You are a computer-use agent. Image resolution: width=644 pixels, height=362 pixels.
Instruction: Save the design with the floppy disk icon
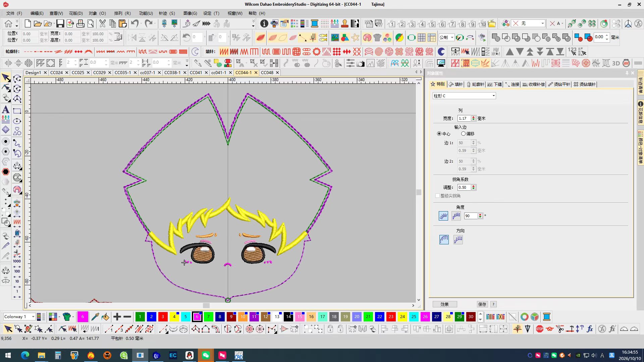pos(60,23)
